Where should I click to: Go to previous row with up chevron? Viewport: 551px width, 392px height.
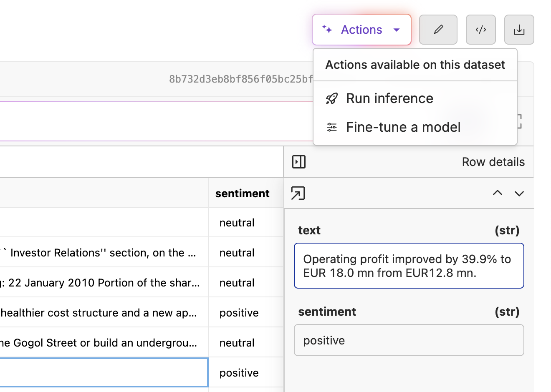(497, 193)
